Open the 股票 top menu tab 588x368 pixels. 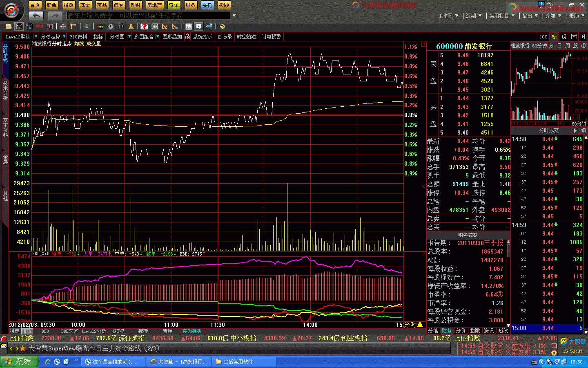pyautogui.click(x=51, y=5)
